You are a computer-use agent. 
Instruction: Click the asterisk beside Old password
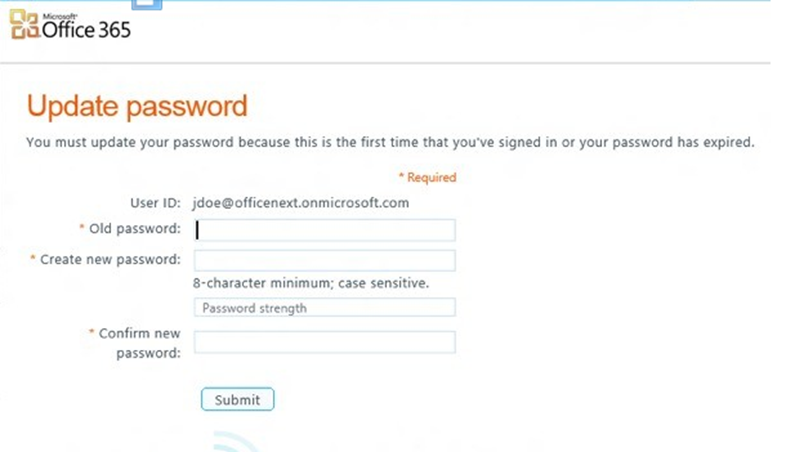tap(81, 229)
